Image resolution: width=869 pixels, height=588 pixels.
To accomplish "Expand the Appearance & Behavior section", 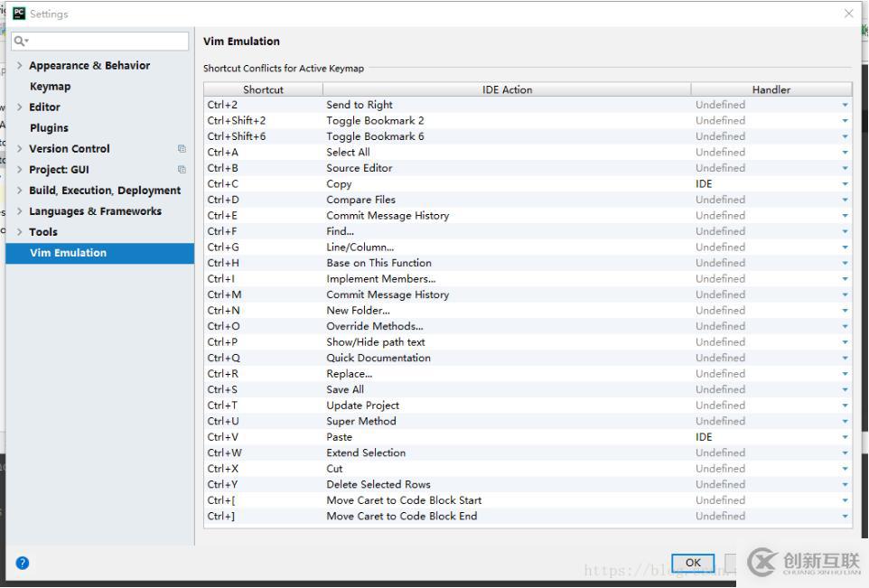I will tap(20, 66).
